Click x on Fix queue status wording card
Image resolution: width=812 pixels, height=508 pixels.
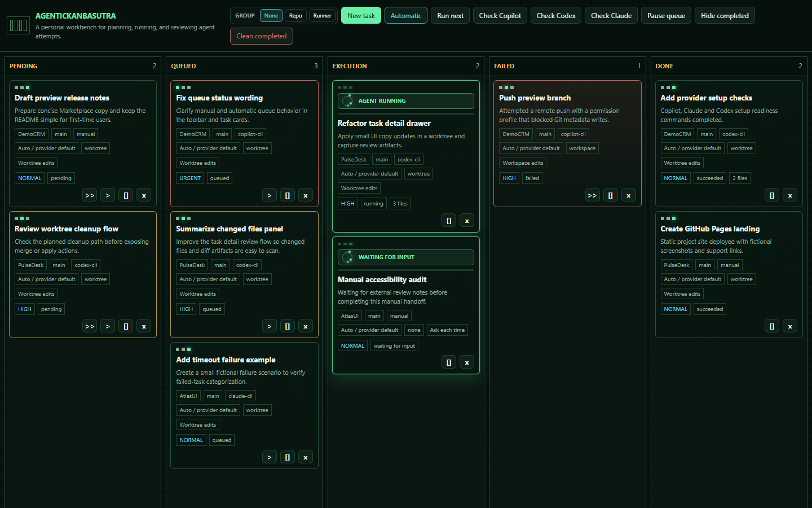[306, 195]
